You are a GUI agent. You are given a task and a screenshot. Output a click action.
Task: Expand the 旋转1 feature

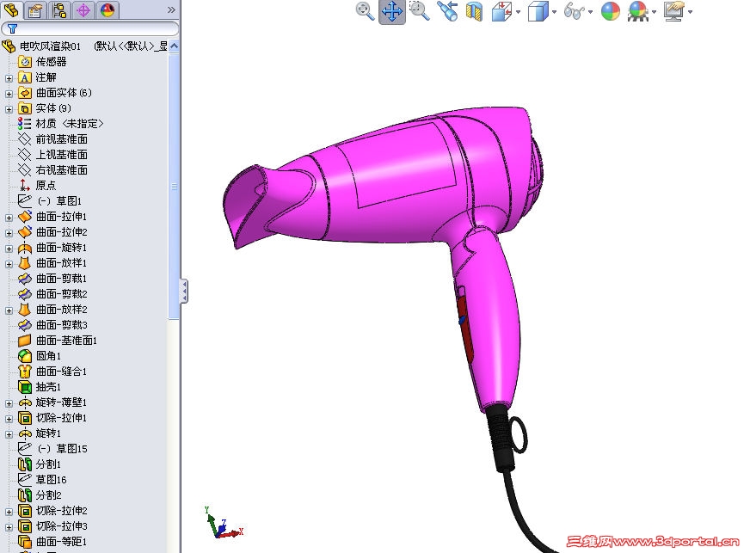pyautogui.click(x=9, y=434)
